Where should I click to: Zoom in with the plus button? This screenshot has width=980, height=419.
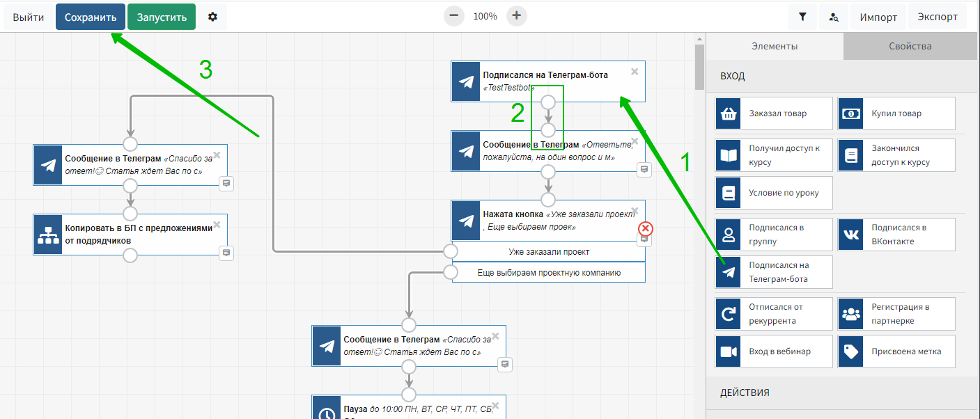(x=516, y=16)
